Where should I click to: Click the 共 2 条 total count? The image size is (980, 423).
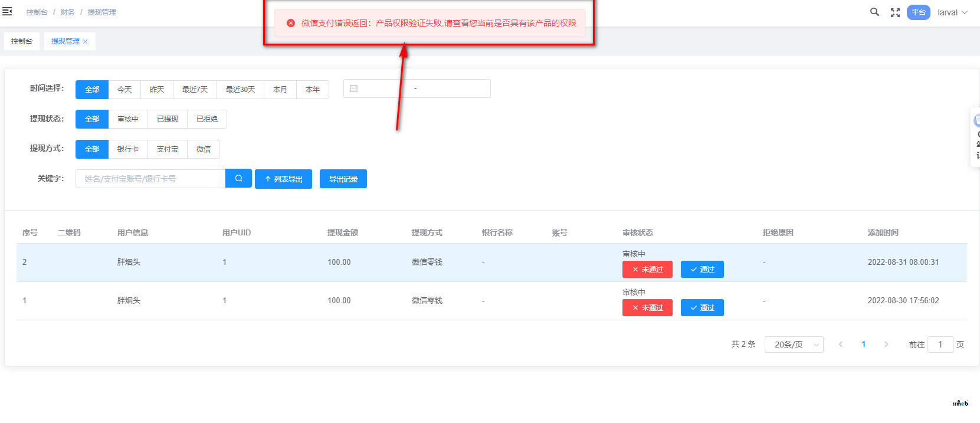[743, 344]
